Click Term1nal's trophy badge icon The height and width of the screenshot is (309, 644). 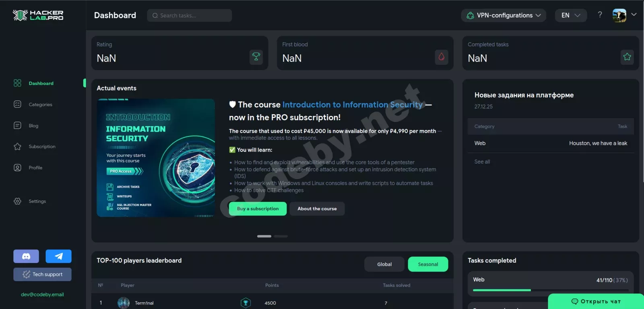[x=246, y=303]
